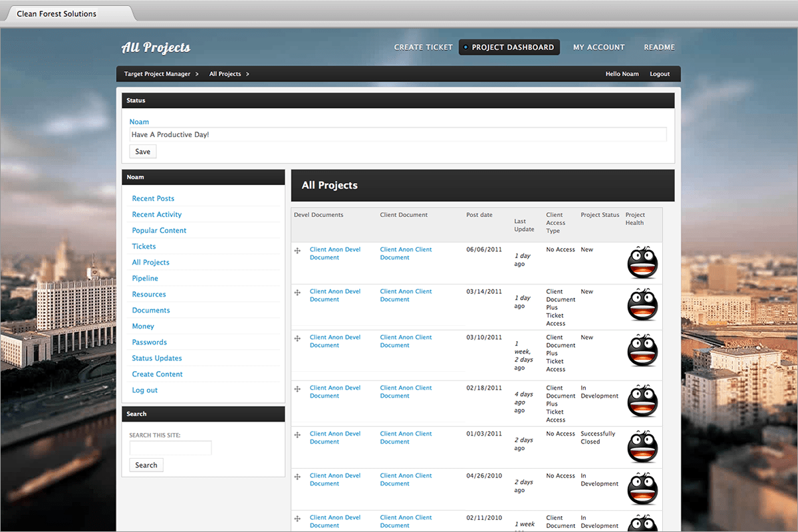This screenshot has height=532, width=798.
Task: Click the health face icon on the 04/26/2010 row
Action: [642, 489]
